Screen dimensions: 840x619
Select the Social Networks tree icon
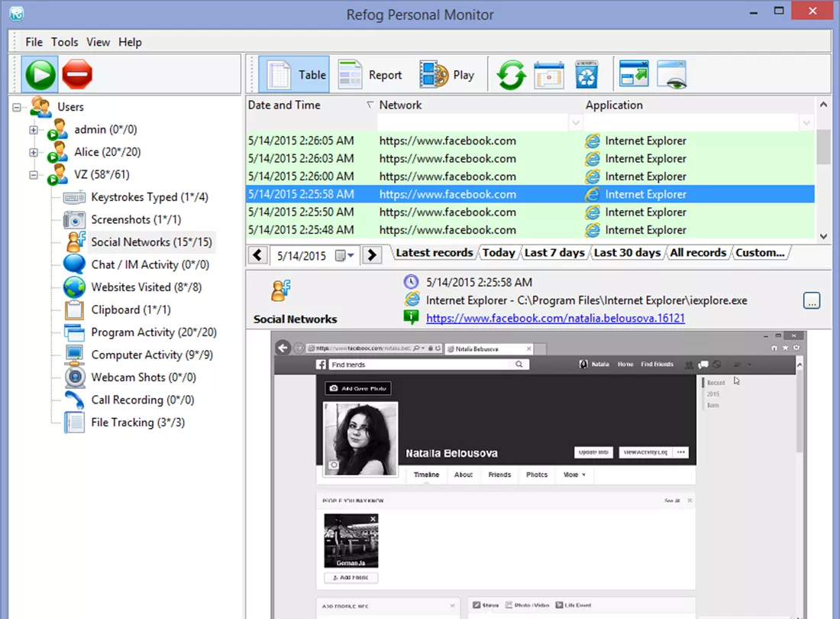76,242
